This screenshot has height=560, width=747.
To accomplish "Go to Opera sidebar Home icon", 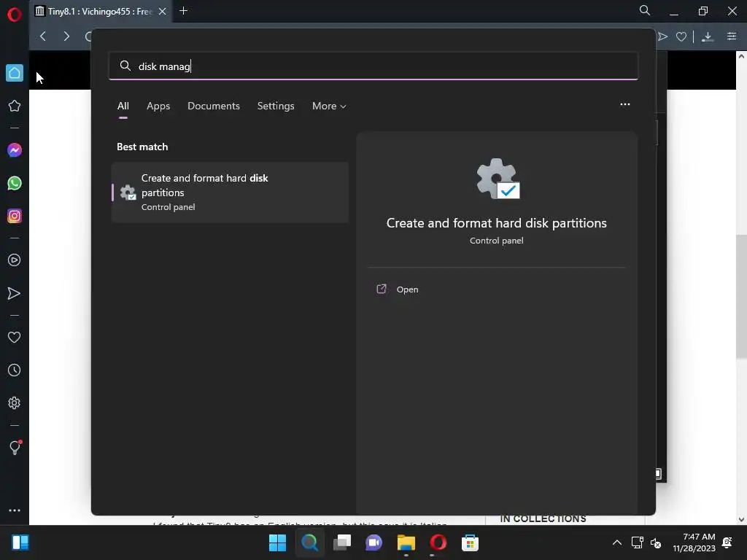I will click(x=15, y=73).
